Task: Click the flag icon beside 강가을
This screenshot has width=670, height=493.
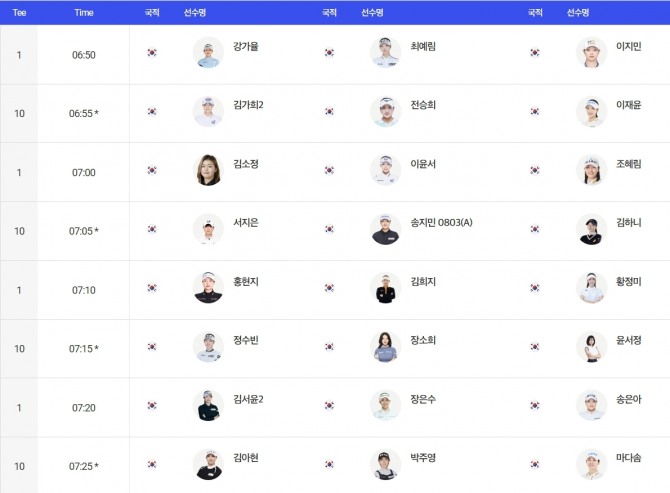Action: 152,53
